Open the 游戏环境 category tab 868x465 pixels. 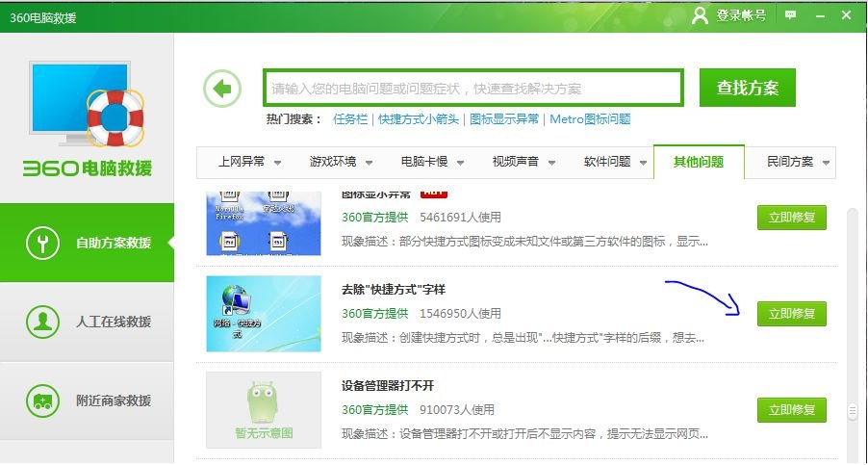334,162
